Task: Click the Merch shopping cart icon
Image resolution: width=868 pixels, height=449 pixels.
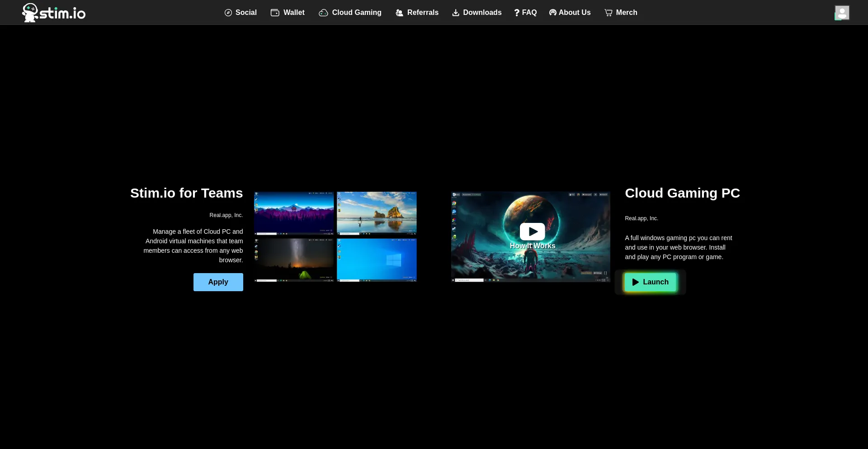Action: [609, 13]
